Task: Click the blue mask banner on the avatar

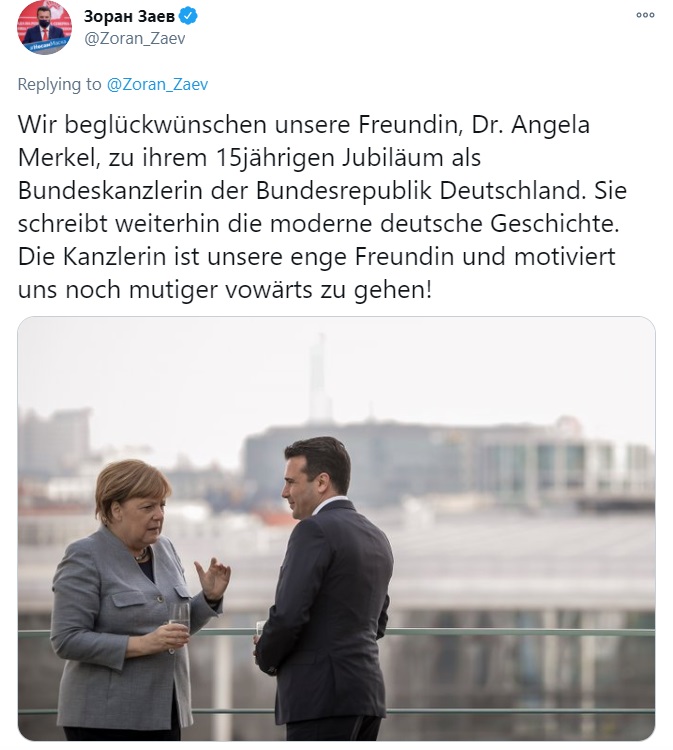Action: tap(46, 47)
